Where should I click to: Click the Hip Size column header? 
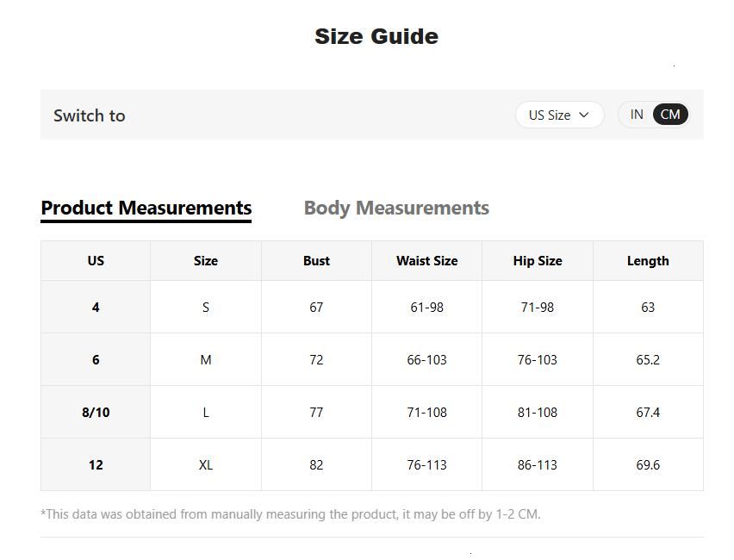point(537,261)
